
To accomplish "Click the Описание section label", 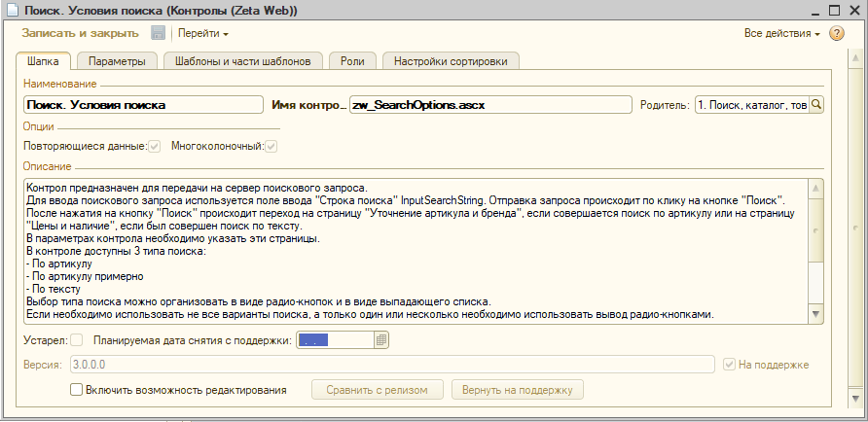I will click(x=47, y=166).
